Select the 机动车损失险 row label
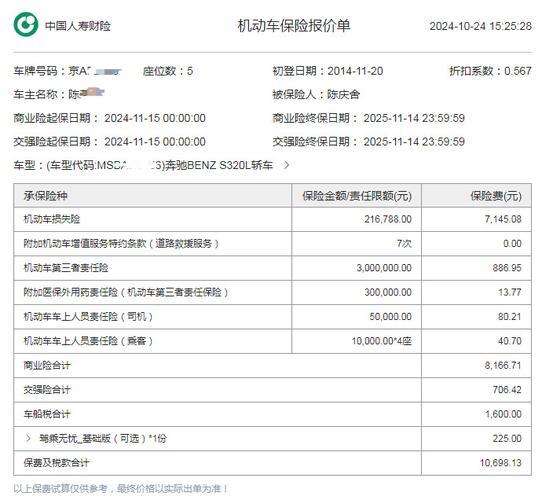This screenshot has height=500, width=542. [52, 219]
